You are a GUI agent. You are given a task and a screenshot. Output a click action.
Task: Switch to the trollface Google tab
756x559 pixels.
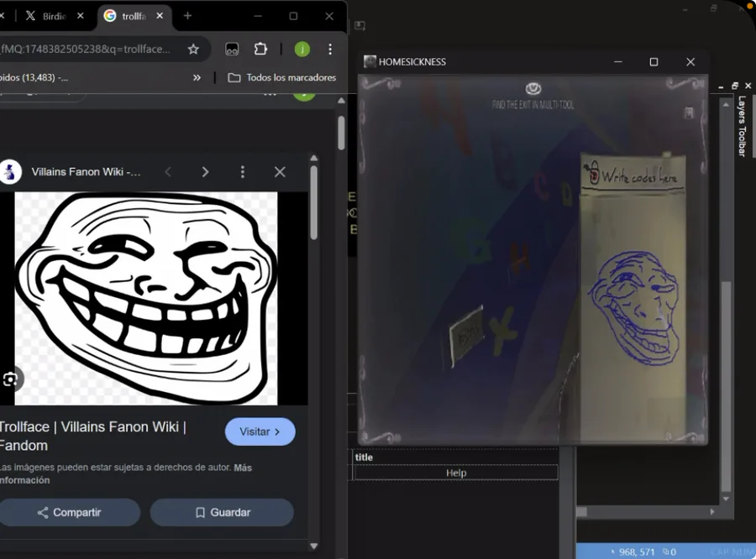(134, 16)
